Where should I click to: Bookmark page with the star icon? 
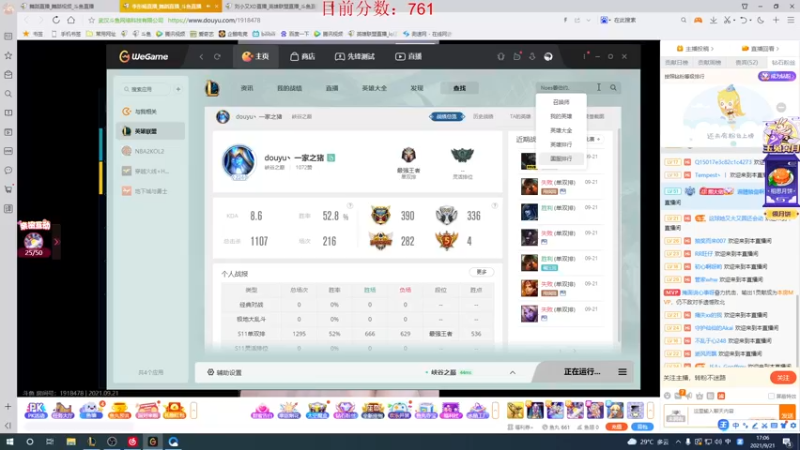pos(91,20)
